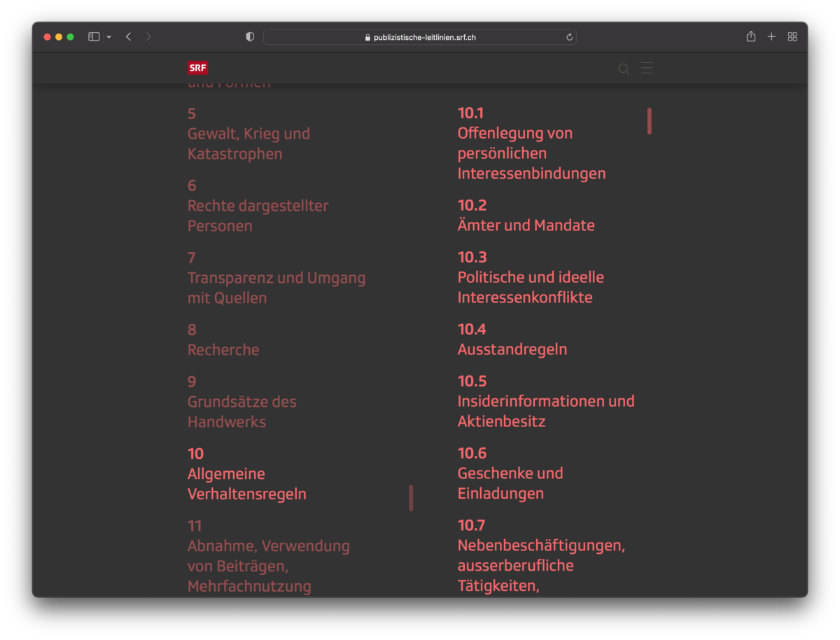Select chapter 8 Recherche
Viewport: 840px width, 640px height.
pyautogui.click(x=223, y=349)
